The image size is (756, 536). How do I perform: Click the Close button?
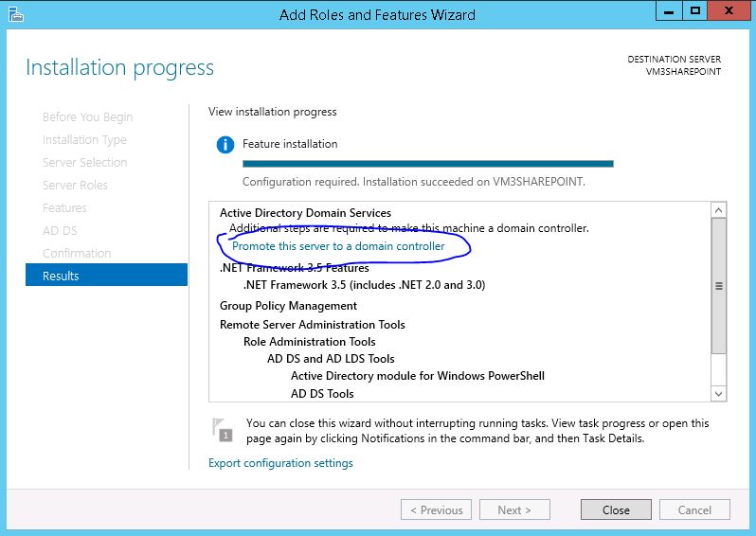point(616,510)
